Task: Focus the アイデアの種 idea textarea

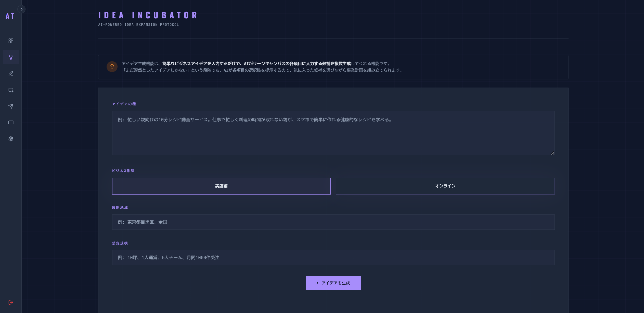Action: 333,133
